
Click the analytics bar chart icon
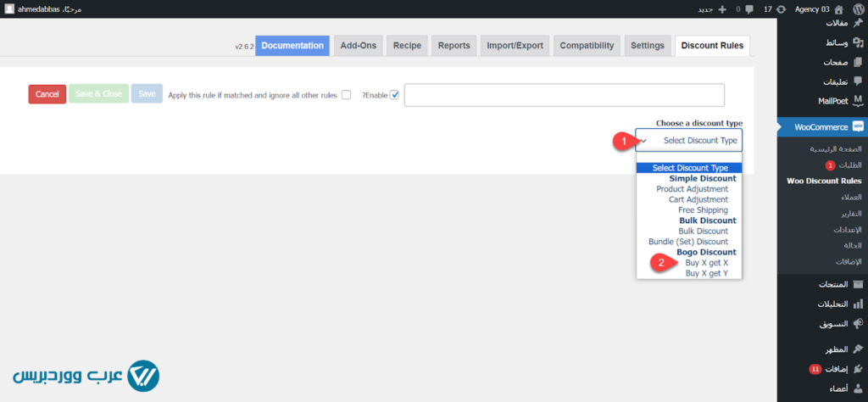(x=858, y=304)
